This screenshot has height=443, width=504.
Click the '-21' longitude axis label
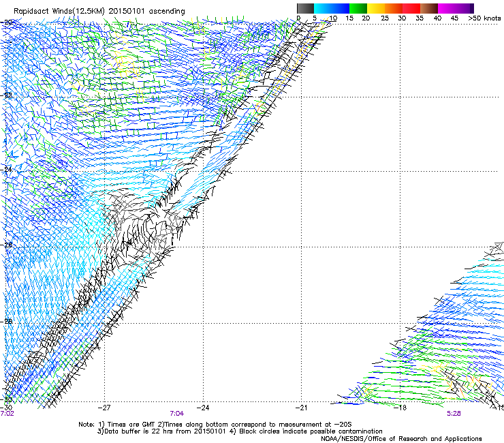301,408
